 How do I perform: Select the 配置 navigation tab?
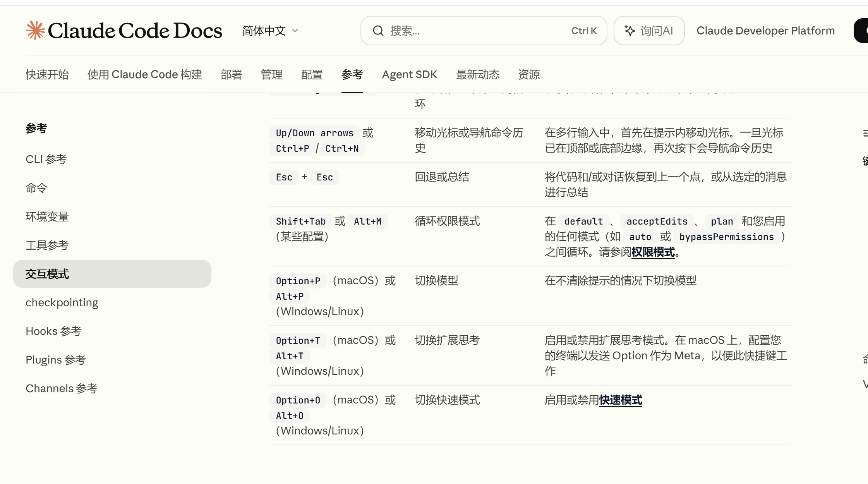(312, 74)
